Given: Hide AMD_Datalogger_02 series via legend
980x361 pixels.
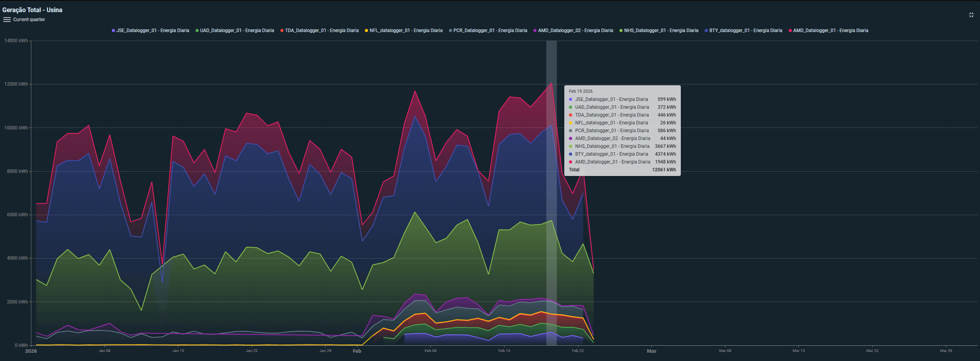Looking at the screenshot, I should (575, 31).
